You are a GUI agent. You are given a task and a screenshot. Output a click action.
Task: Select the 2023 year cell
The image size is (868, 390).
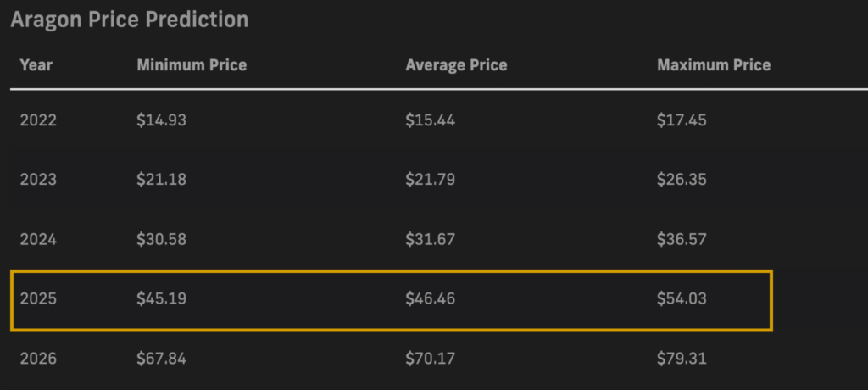38,180
